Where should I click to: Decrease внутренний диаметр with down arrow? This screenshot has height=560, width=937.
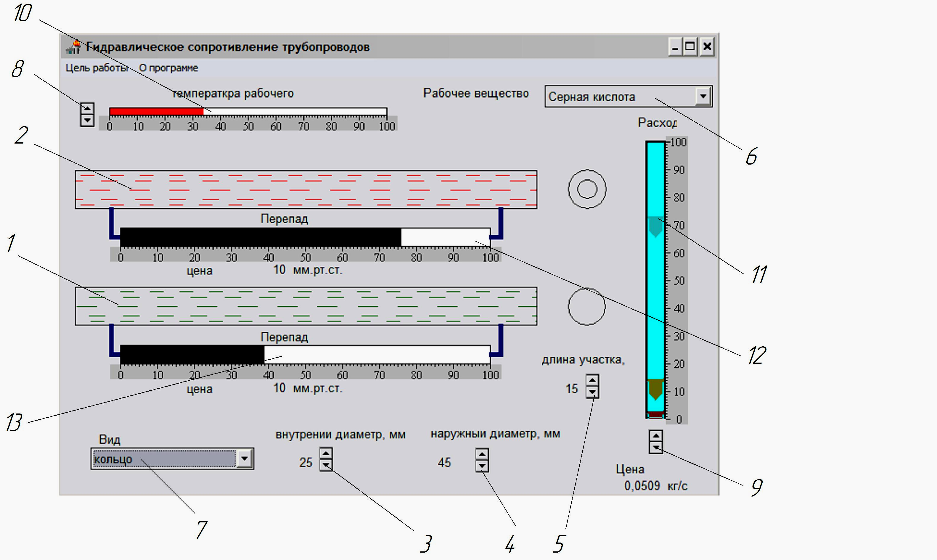tap(326, 465)
